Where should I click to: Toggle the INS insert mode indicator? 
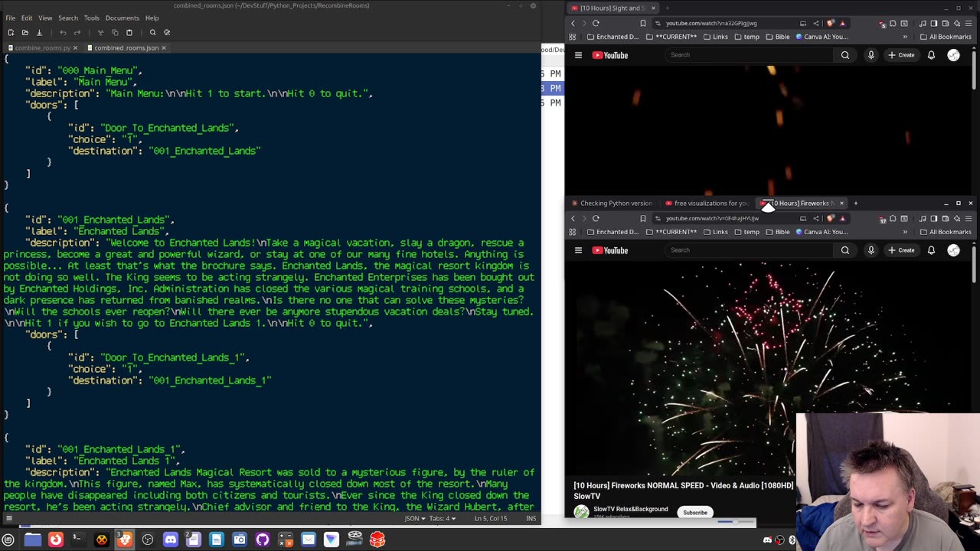(531, 518)
